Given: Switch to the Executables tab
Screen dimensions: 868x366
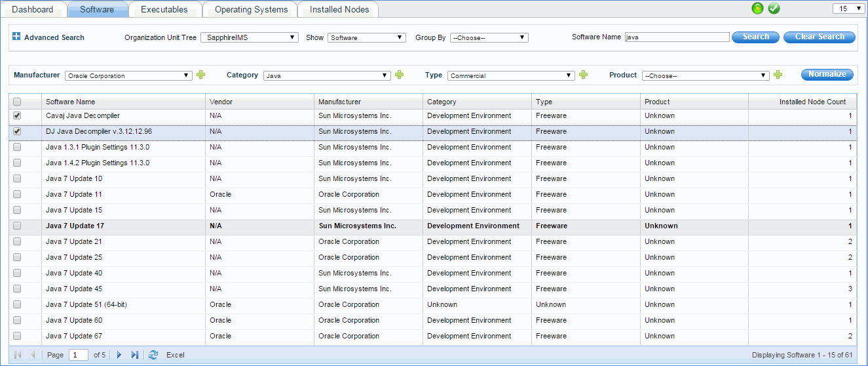Looking at the screenshot, I should (164, 9).
